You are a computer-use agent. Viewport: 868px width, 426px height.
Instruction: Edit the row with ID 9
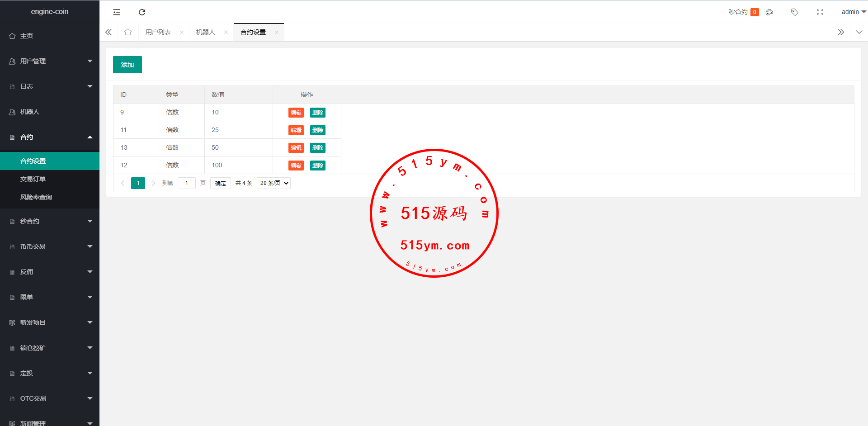296,113
